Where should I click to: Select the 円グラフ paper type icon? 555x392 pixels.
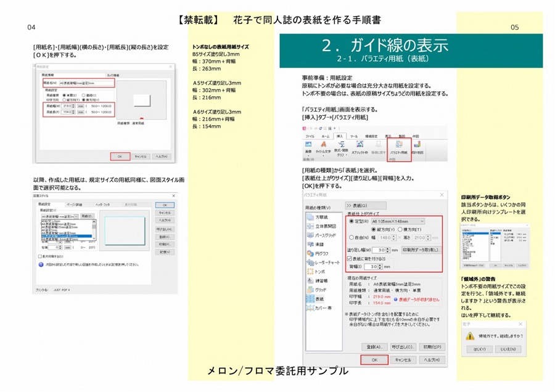coord(310,253)
